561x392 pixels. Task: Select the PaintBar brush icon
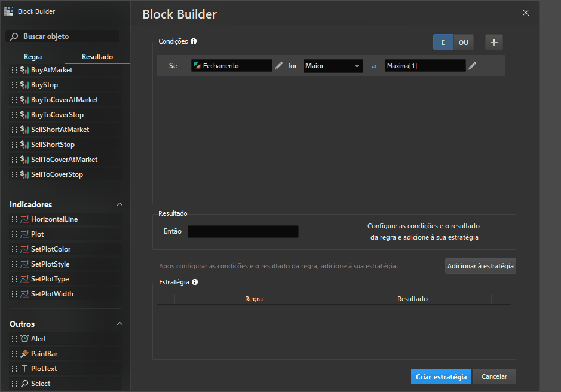(x=24, y=354)
